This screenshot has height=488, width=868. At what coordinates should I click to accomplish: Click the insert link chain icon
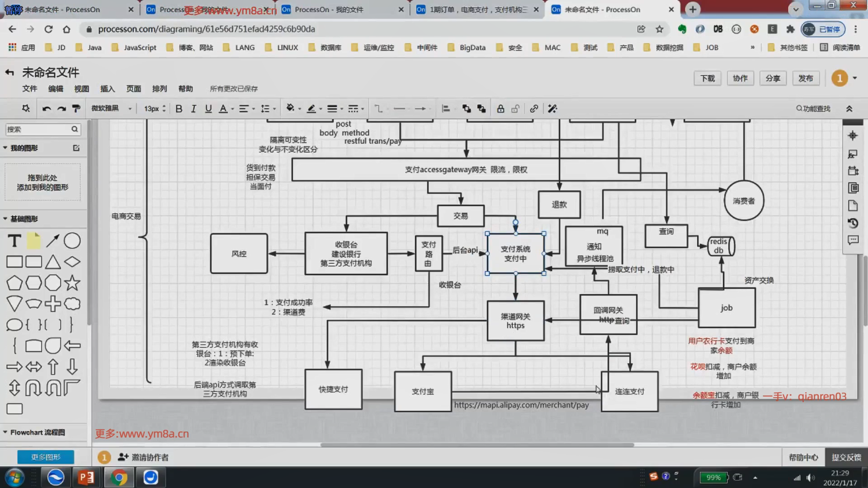pos(534,108)
